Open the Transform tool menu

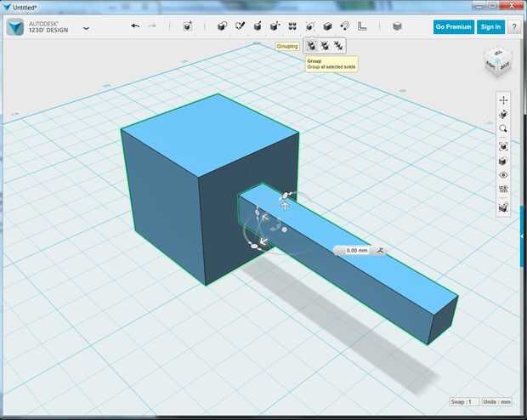187,26
